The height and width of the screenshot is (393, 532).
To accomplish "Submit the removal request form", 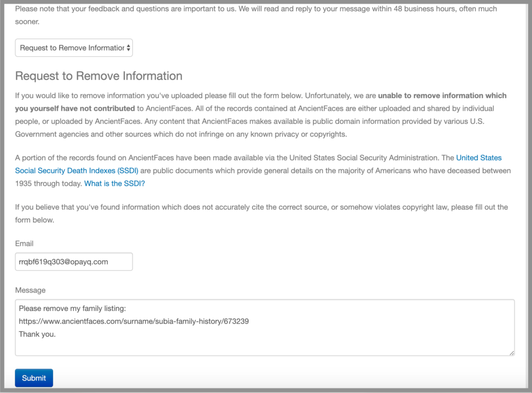I will click(34, 377).
